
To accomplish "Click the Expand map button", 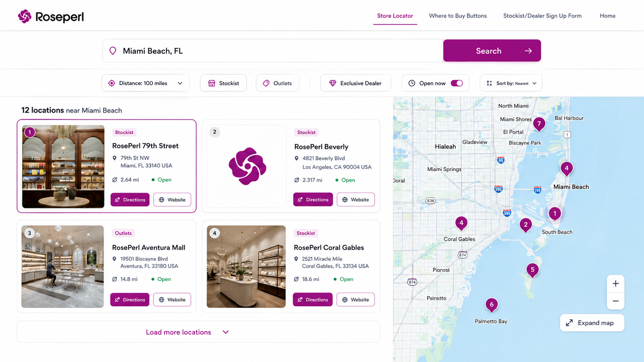I will click(x=592, y=323).
